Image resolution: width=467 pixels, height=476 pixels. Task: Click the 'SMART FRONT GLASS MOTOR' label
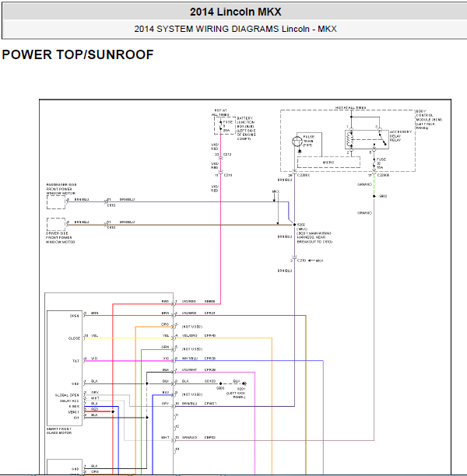pyautogui.click(x=59, y=431)
